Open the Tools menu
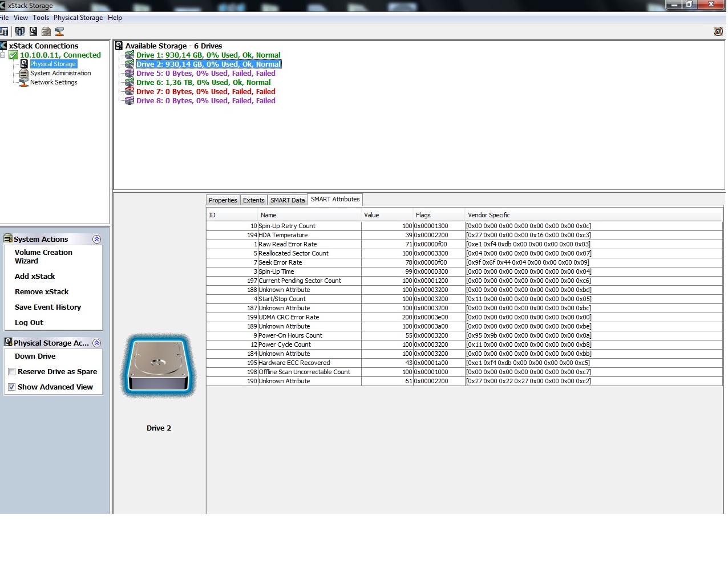The width and height of the screenshot is (728, 584). point(41,18)
